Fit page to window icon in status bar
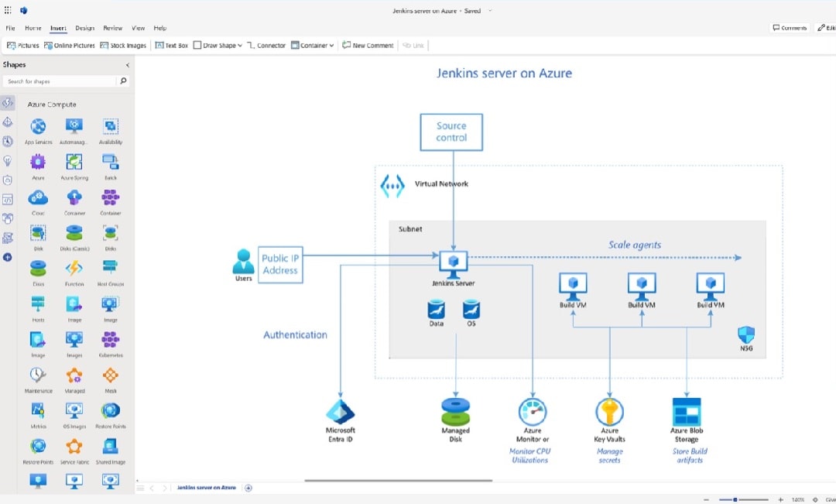The width and height of the screenshot is (836, 504). [814, 499]
